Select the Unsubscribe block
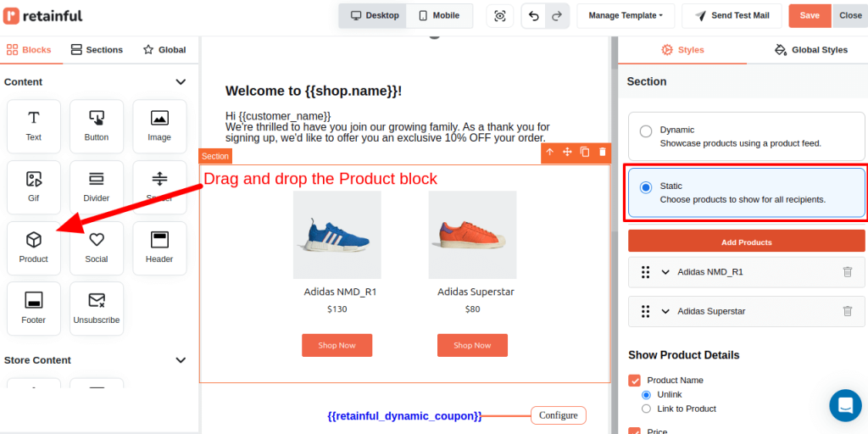This screenshot has height=434, width=868. point(97,309)
